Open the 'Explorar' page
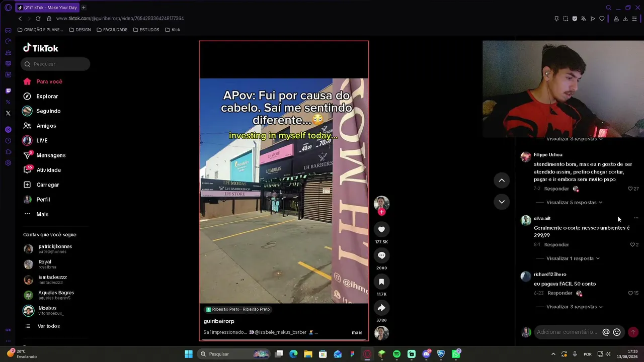The image size is (644, 362). pos(47,97)
